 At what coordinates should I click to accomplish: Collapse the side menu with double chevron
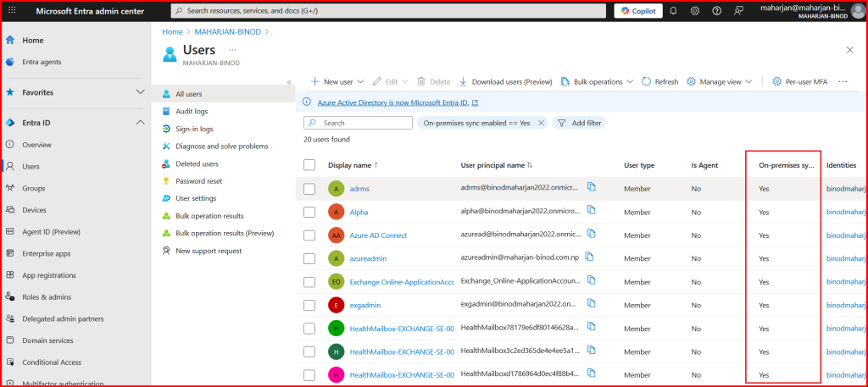click(289, 82)
